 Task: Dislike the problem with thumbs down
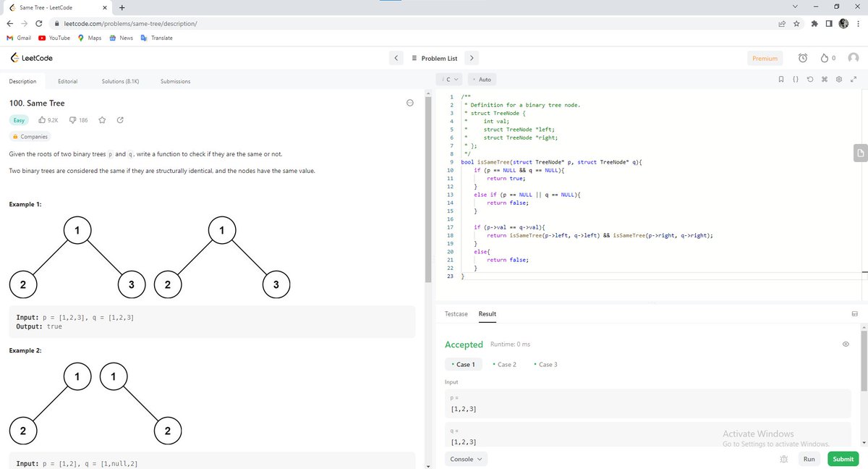73,119
